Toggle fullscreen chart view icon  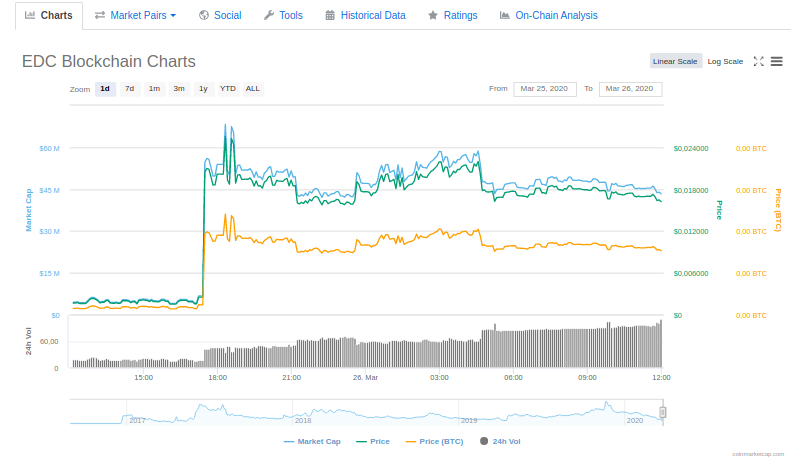758,61
